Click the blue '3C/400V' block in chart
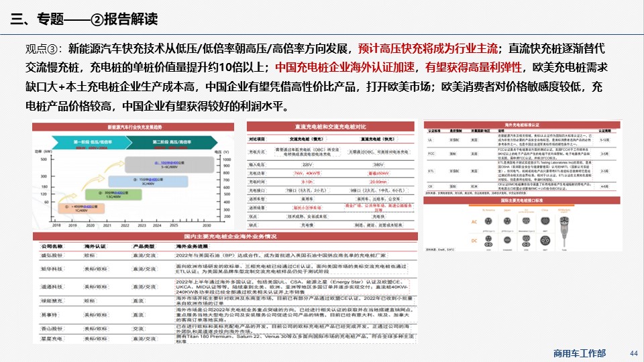This screenshot has height=362, width=644. (148, 182)
